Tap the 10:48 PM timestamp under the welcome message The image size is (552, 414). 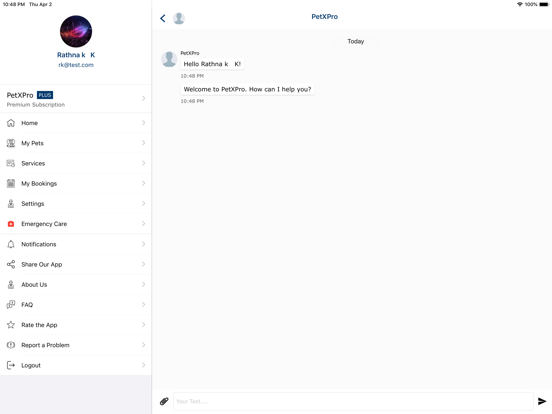point(192,101)
